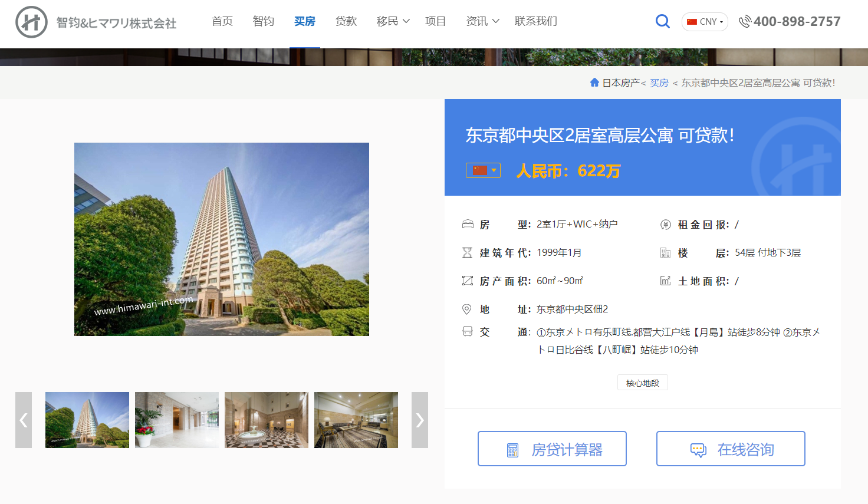
Task: Open the CNY currency dropdown in header
Action: point(705,22)
